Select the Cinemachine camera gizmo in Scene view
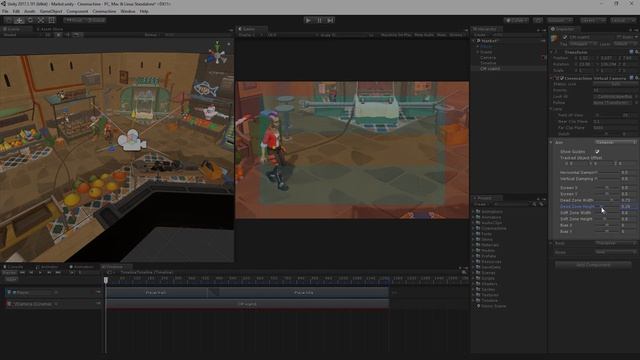 [x=131, y=140]
